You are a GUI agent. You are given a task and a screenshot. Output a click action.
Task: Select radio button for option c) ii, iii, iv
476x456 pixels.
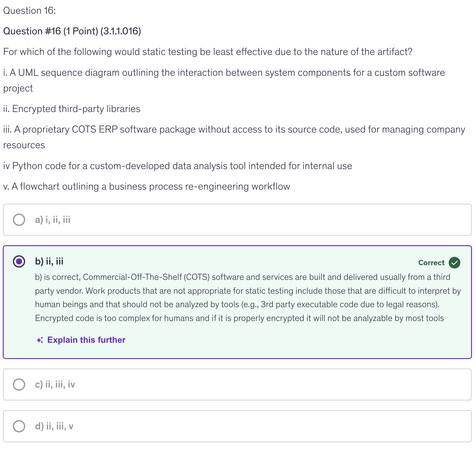[x=19, y=385]
